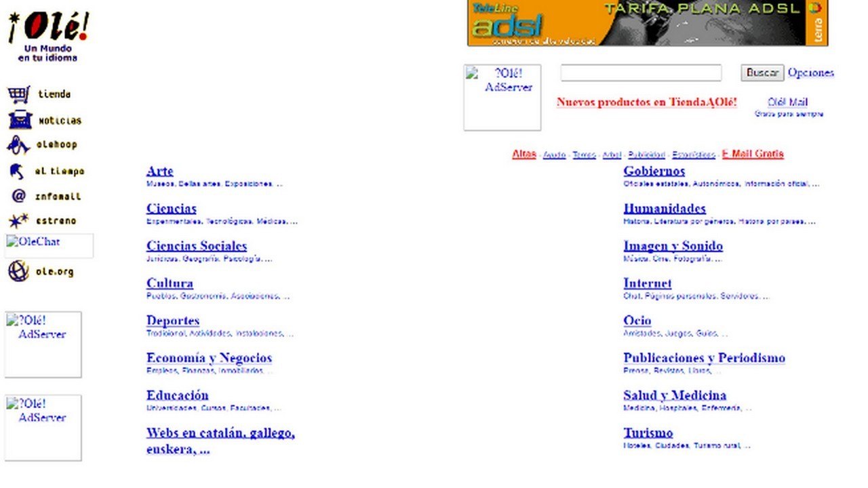Open the Cultura category
This screenshot has width=868, height=488.
coord(170,283)
